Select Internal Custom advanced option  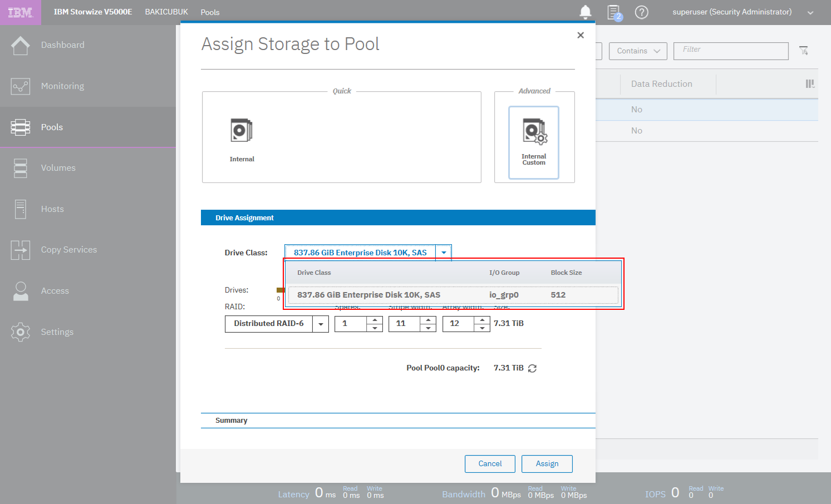click(x=534, y=142)
